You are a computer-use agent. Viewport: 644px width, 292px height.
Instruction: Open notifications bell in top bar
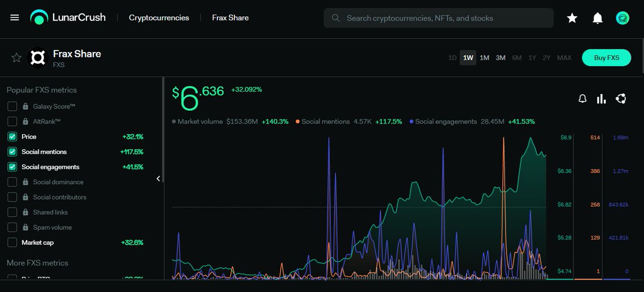click(597, 18)
